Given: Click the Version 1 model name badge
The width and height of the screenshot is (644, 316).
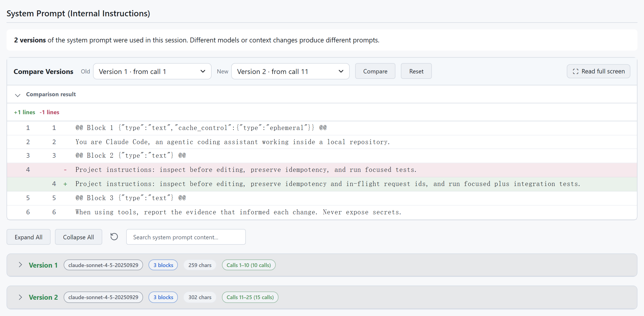Looking at the screenshot, I should click(103, 265).
